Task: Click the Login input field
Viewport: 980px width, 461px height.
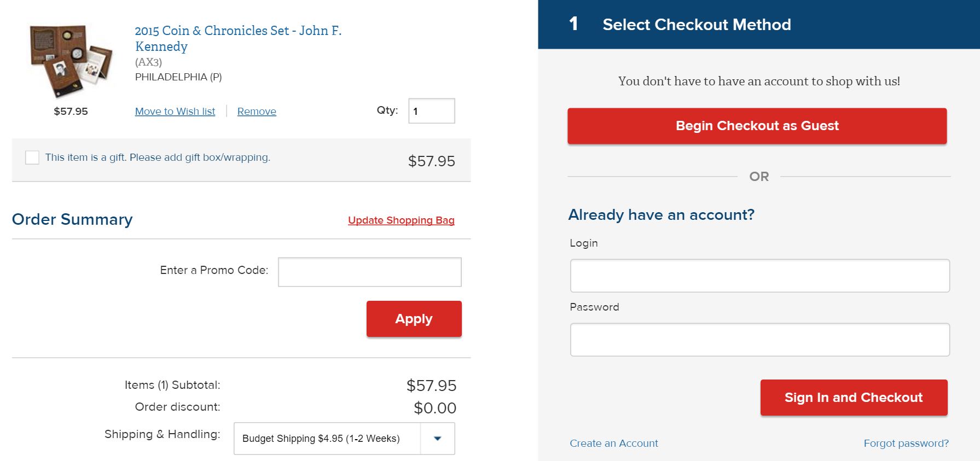Action: tap(760, 276)
